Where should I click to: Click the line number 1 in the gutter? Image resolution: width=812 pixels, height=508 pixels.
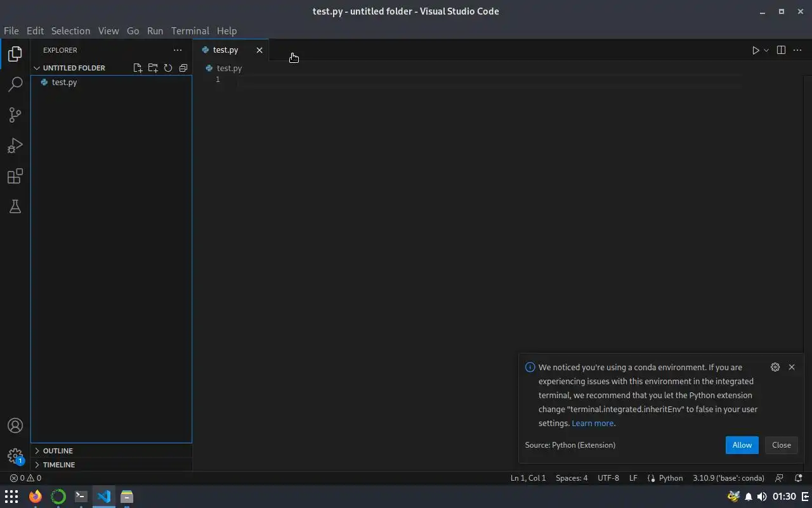click(218, 79)
